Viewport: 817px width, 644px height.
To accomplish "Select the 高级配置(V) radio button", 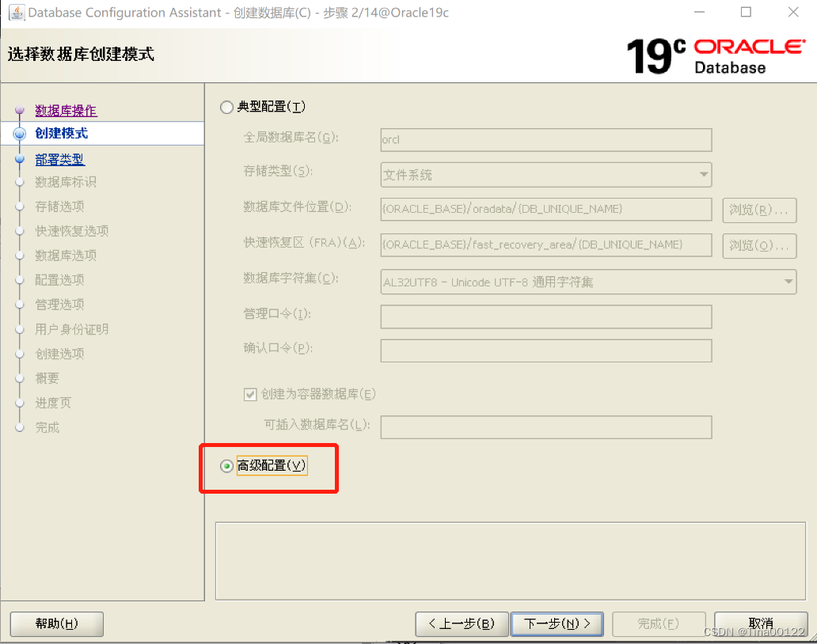I will 226,466.
